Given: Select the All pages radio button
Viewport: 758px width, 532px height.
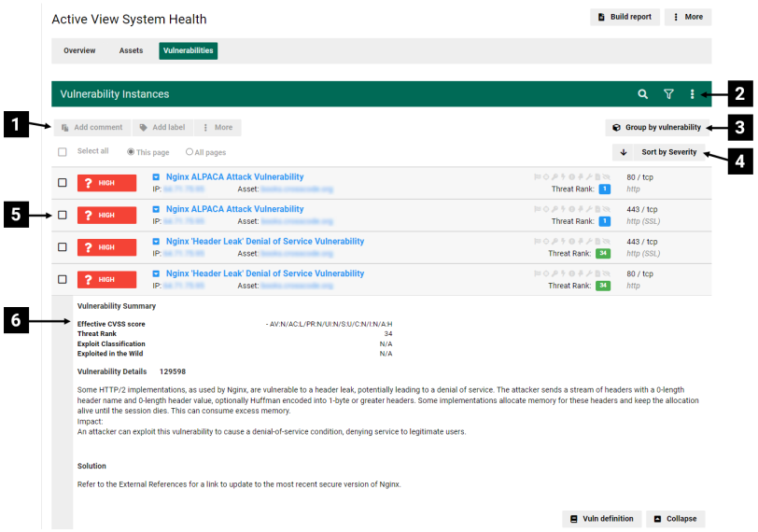Looking at the screenshot, I should coord(189,152).
